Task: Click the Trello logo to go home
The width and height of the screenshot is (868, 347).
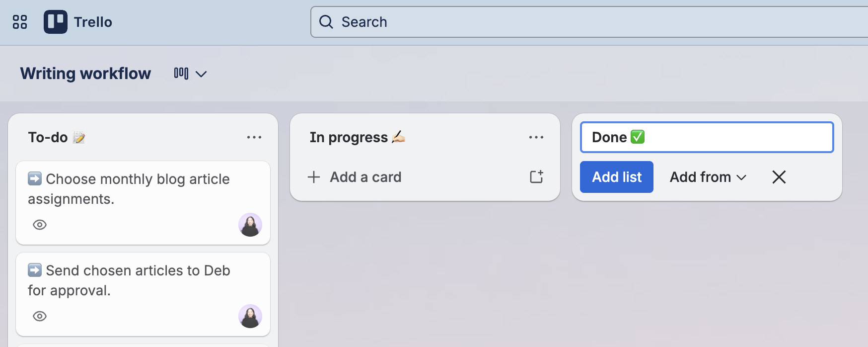Action: 78,22
